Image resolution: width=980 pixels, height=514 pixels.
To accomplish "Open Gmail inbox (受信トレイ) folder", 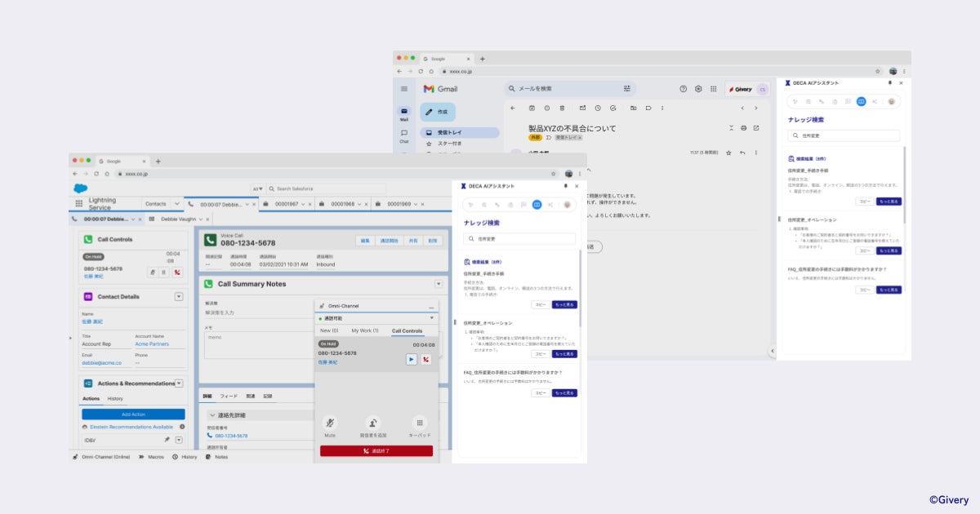I will coord(460,132).
